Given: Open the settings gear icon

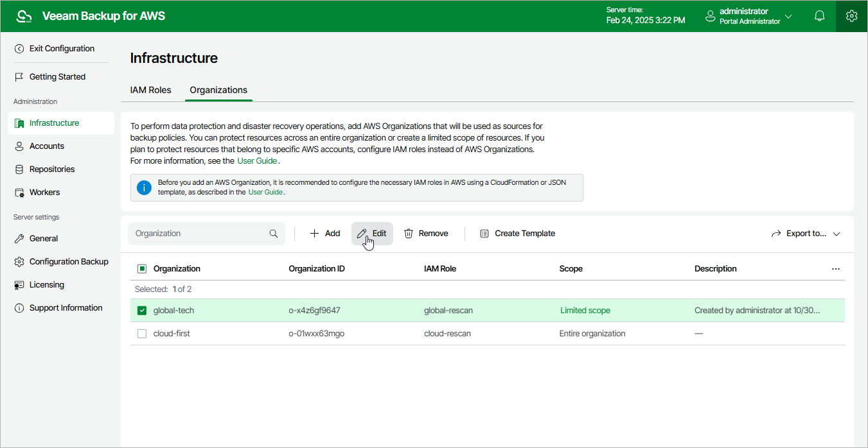Looking at the screenshot, I should (x=852, y=16).
